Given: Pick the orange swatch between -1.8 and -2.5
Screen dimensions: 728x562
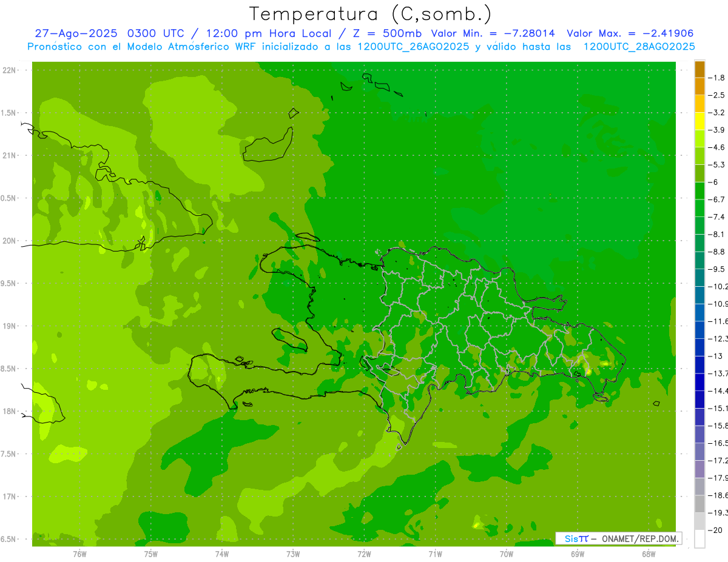Looking at the screenshot, I should click(699, 87).
